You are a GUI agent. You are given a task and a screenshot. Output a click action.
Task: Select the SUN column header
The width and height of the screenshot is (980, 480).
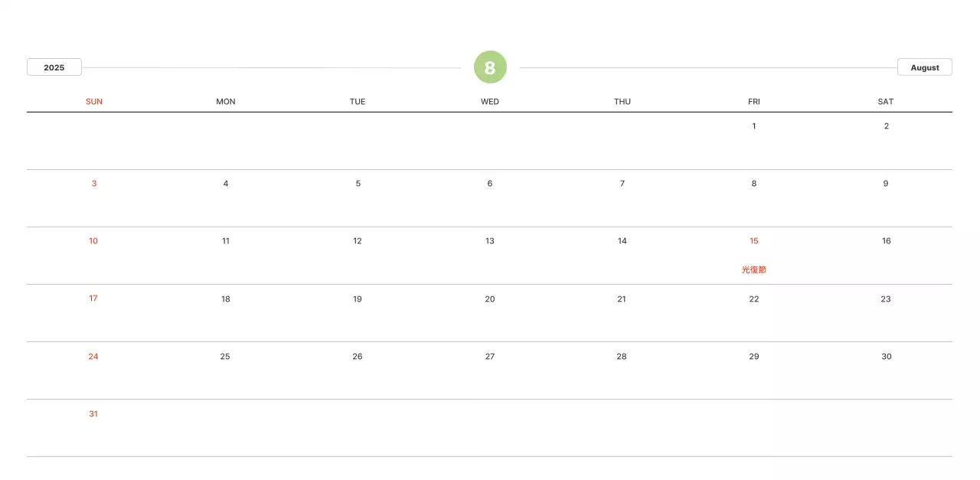[94, 102]
